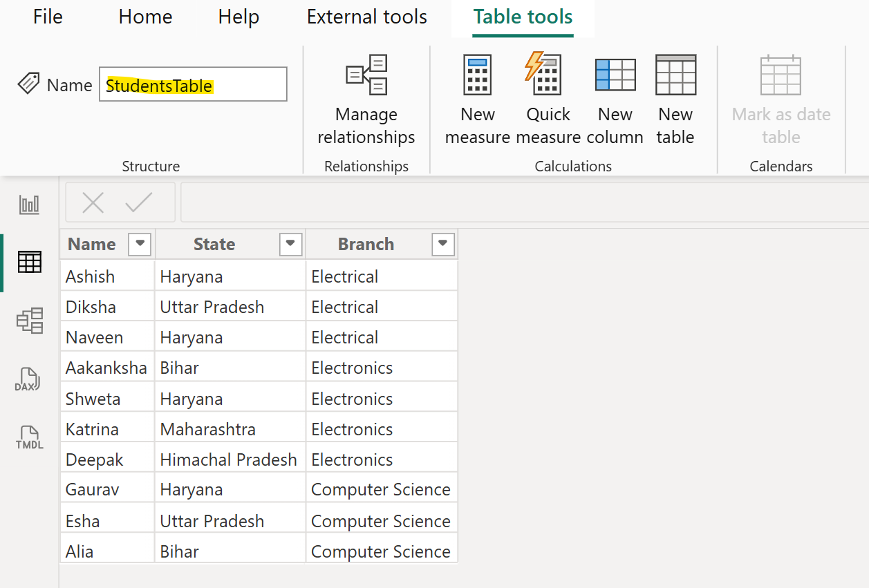Switch to Report view in the sidebar
869x588 pixels.
click(x=28, y=204)
